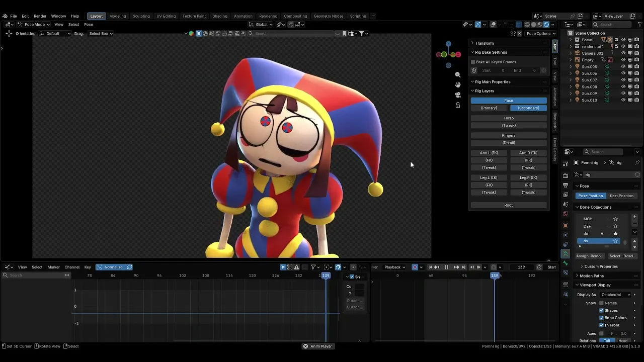Click the star icon on the MCH collection
The height and width of the screenshot is (362, 644).
click(x=615, y=219)
